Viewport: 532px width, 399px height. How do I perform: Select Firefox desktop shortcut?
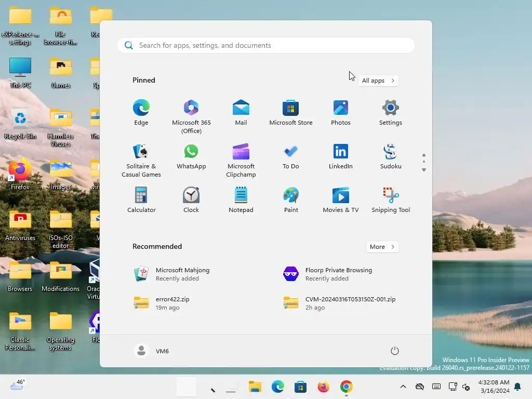click(20, 174)
